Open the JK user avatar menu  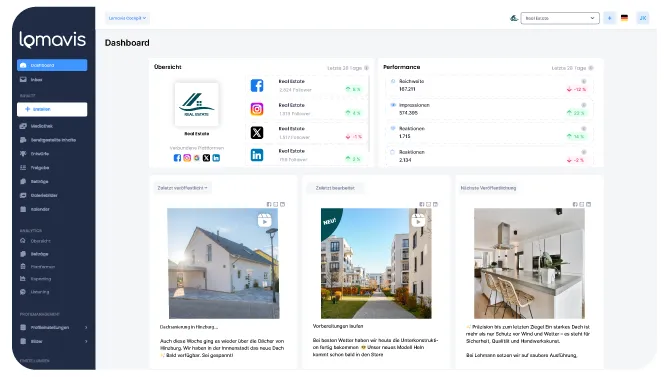pyautogui.click(x=643, y=18)
